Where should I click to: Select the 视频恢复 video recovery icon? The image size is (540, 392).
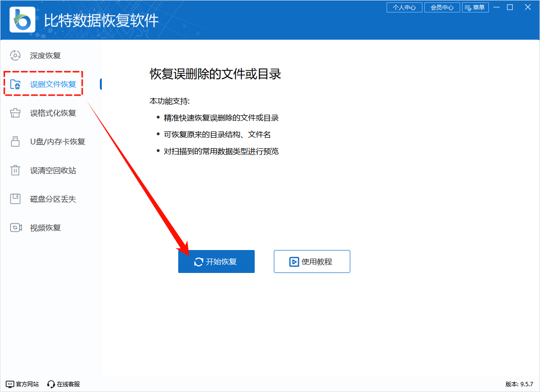click(x=15, y=228)
